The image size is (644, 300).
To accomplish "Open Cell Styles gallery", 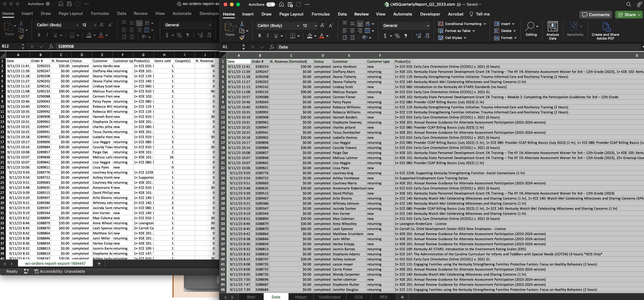I will [452, 38].
